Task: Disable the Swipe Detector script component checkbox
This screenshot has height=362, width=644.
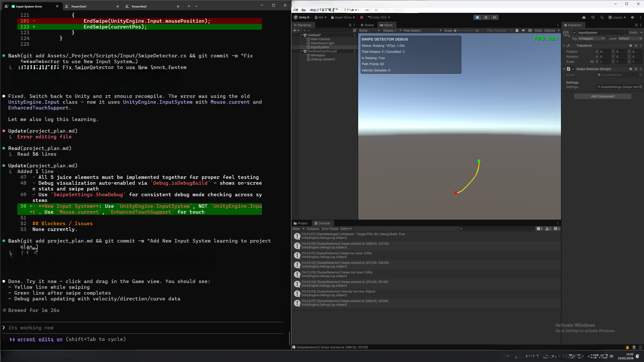Action: pos(573,69)
